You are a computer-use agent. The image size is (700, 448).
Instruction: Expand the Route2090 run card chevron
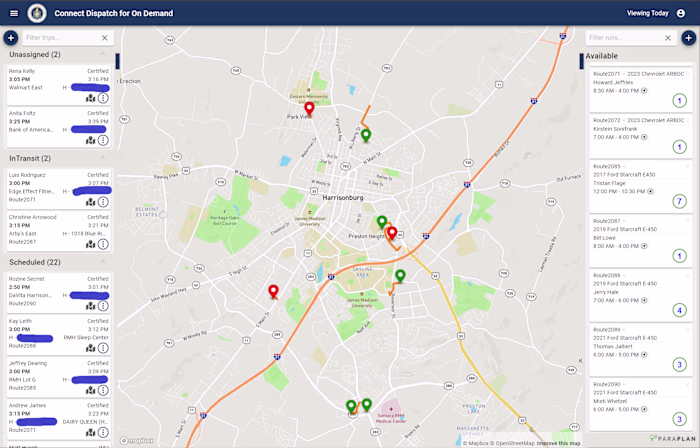tap(688, 384)
